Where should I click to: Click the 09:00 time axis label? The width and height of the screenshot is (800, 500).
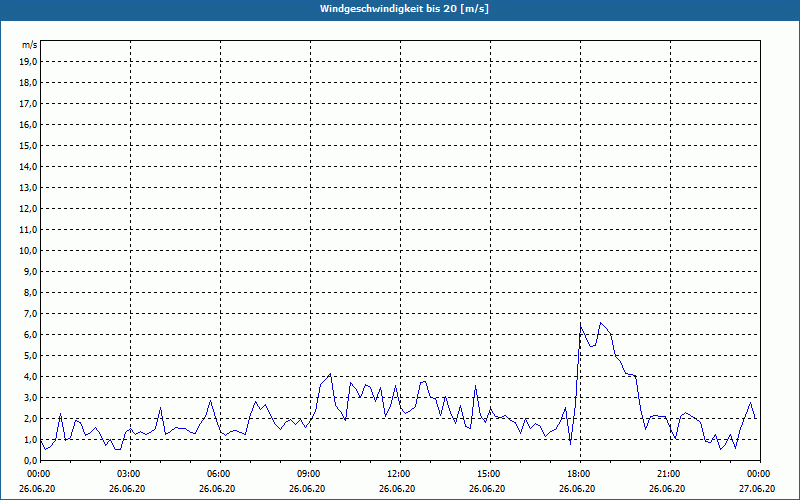[310, 474]
